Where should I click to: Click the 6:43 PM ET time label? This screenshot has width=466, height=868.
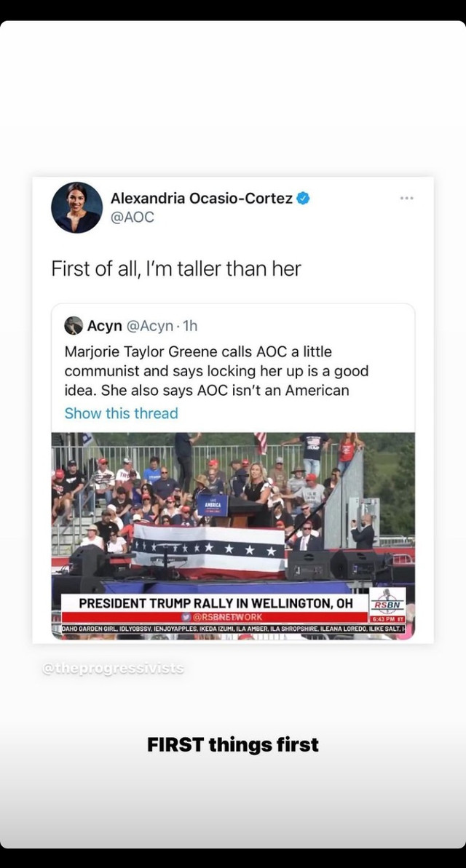coord(387,619)
